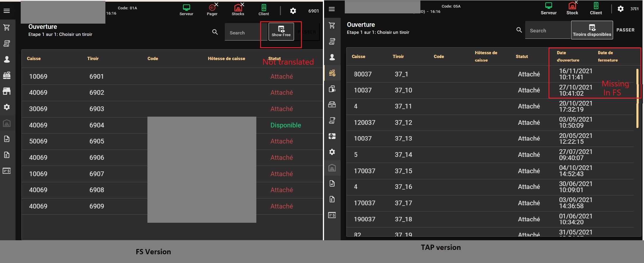The width and height of the screenshot is (644, 263).
Task: Click the Tiroir column header in FS table
Action: (x=93, y=59)
